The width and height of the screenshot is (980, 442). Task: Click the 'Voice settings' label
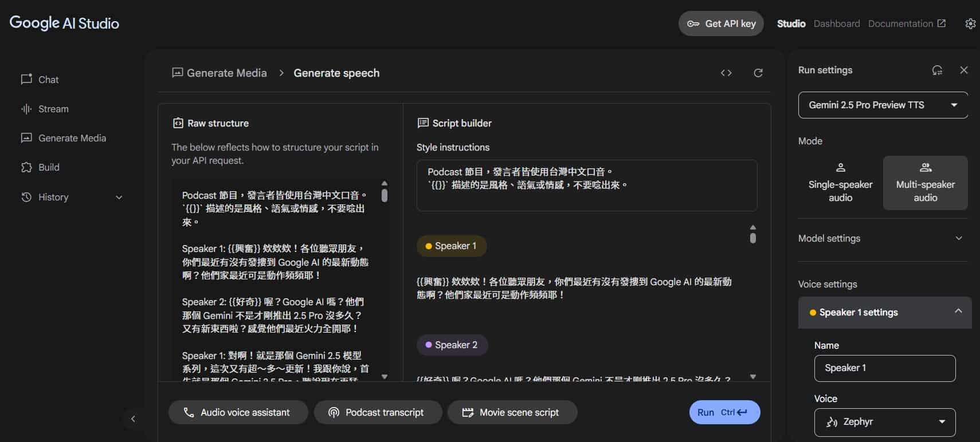point(828,284)
